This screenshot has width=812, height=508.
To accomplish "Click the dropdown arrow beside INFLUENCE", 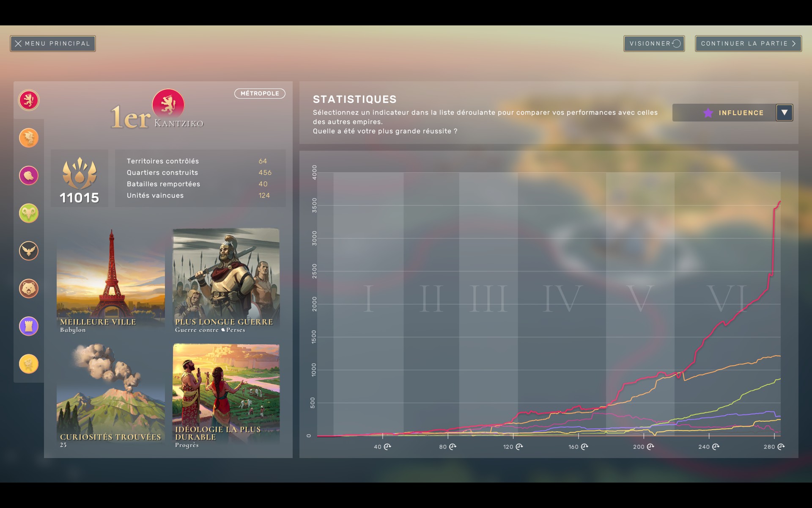I will pos(785,113).
